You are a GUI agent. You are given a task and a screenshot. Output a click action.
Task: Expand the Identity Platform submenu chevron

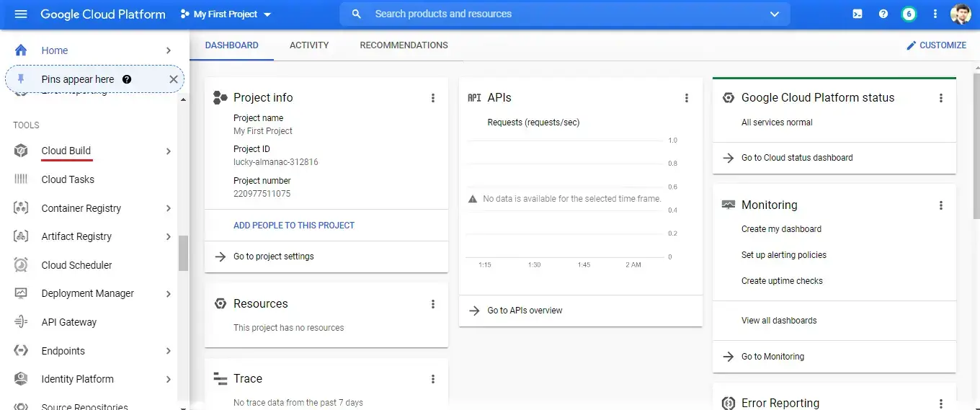(x=168, y=379)
